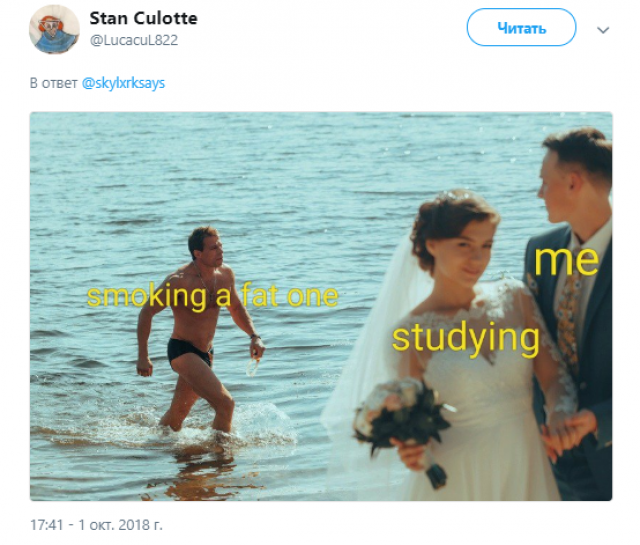Open the @skylxrksays mention link
Viewport: 640px width, 545px height.
point(123,83)
